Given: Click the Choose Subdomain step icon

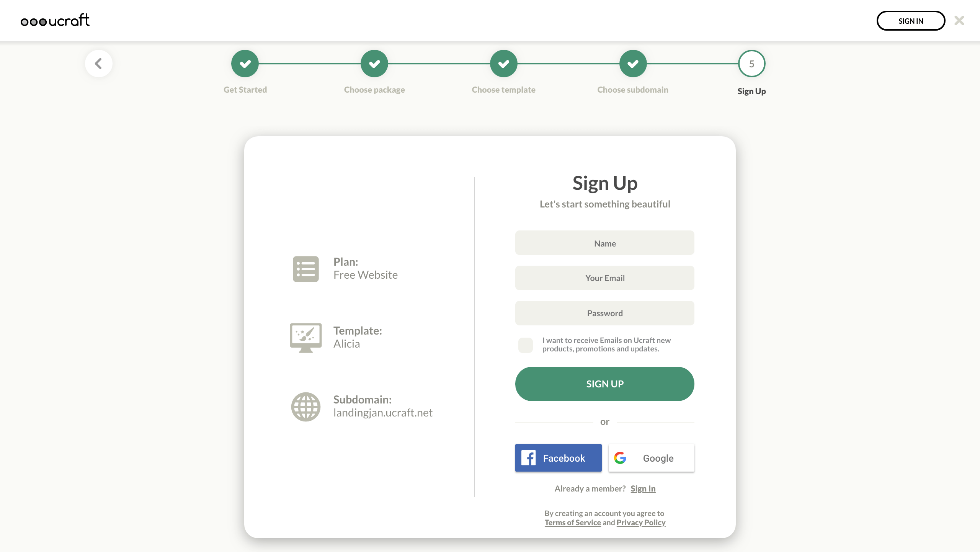Looking at the screenshot, I should [x=633, y=63].
